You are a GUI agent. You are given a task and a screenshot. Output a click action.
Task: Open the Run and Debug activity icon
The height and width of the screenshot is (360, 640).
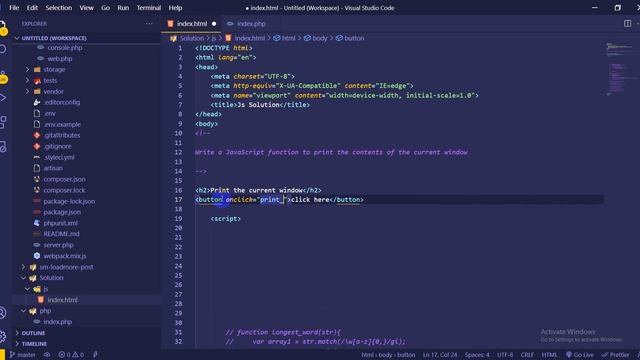[x=3, y=97]
